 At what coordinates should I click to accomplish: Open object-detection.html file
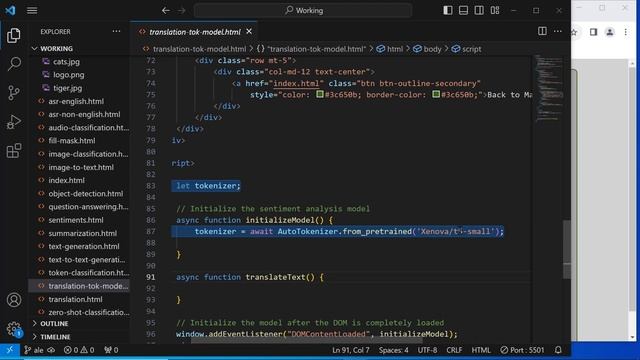click(86, 193)
